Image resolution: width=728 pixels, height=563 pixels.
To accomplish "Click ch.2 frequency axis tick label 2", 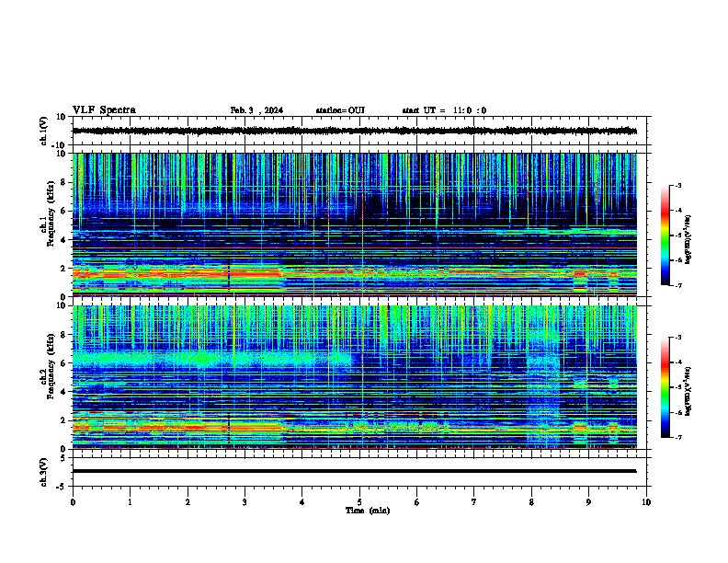I will [64, 420].
